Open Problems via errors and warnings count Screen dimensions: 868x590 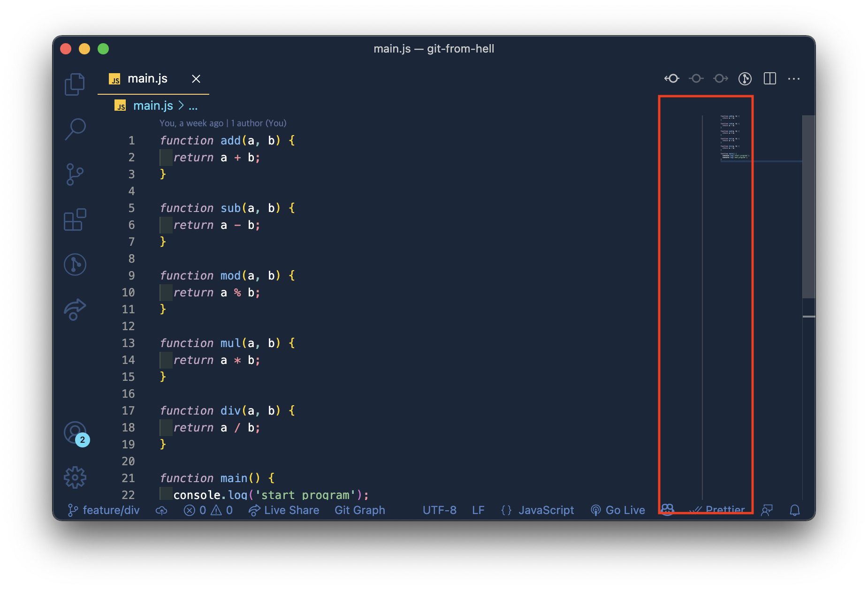tap(208, 510)
